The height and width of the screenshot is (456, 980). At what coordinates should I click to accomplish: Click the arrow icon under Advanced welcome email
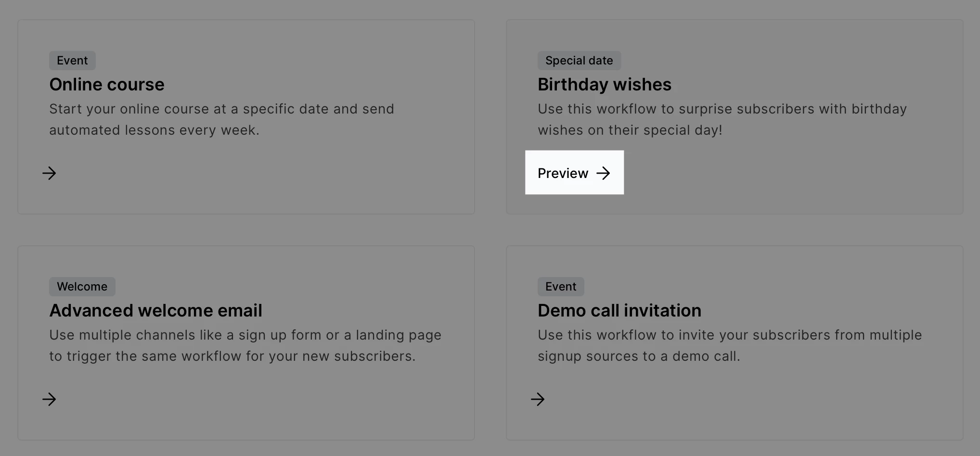(x=49, y=399)
